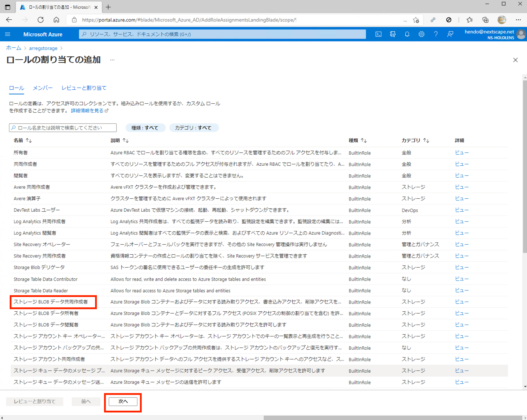Select the Storage Blob Data Reader role

coord(46,325)
